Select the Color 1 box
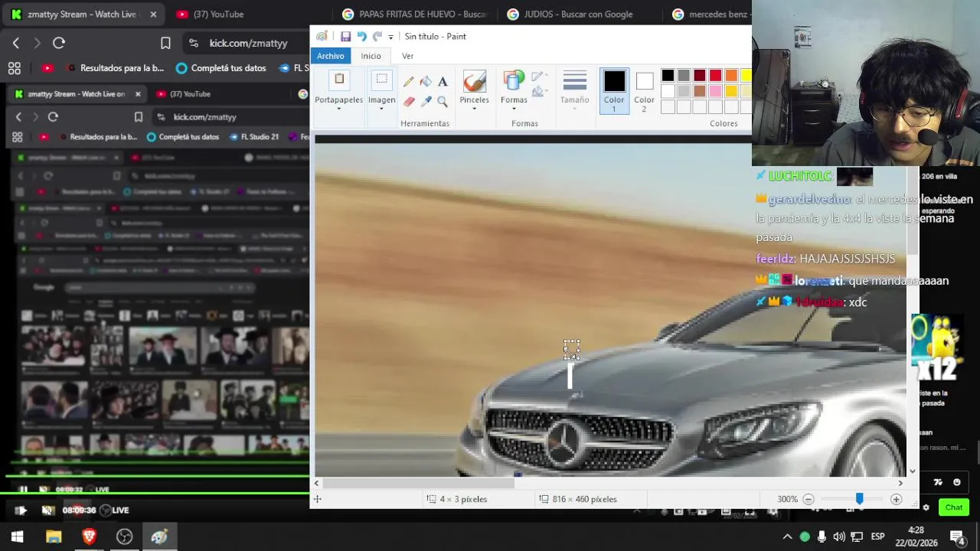Image resolution: width=980 pixels, height=551 pixels. coord(614,90)
